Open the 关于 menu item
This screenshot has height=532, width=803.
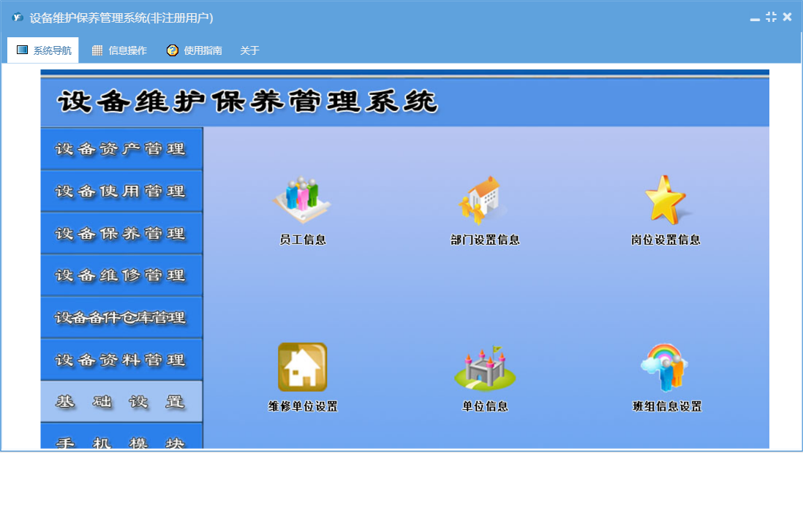(249, 50)
